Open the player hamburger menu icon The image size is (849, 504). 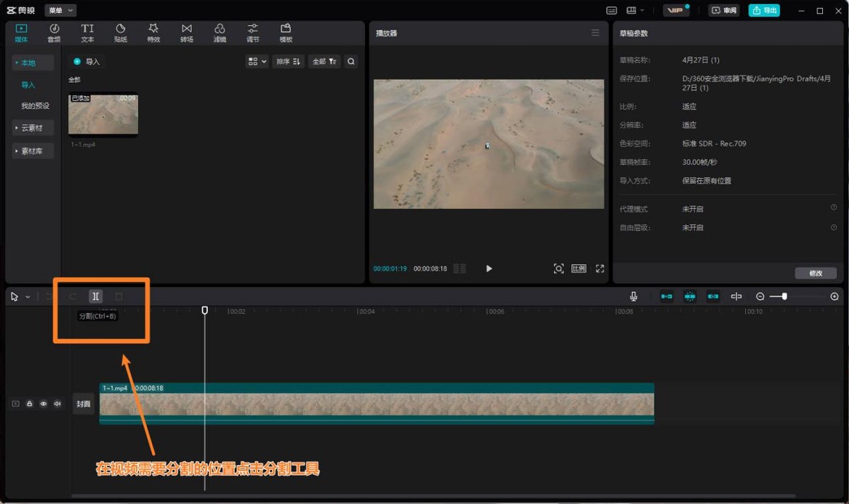[x=595, y=33]
